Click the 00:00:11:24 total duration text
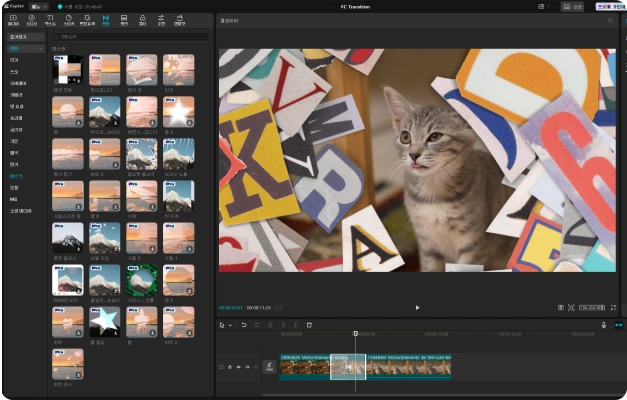This screenshot has height=400, width=627. 259,308
